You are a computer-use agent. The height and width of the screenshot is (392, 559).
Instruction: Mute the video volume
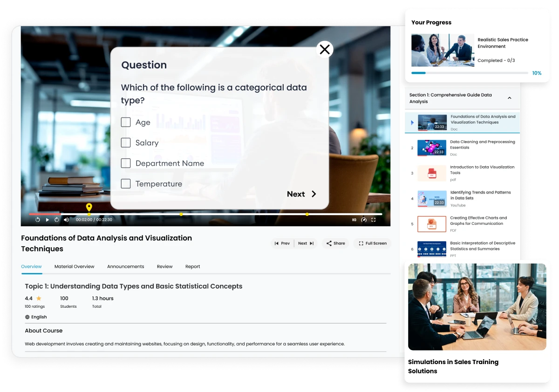tap(66, 219)
